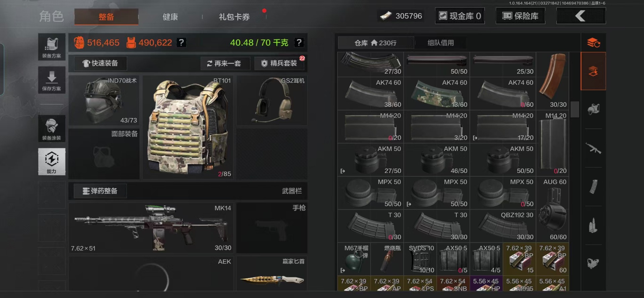
Task: Click the 保存方案 save loadout icon
Action: click(52, 80)
